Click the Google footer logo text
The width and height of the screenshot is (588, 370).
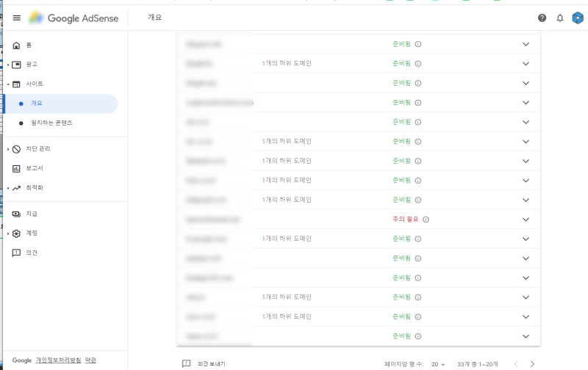(22, 360)
